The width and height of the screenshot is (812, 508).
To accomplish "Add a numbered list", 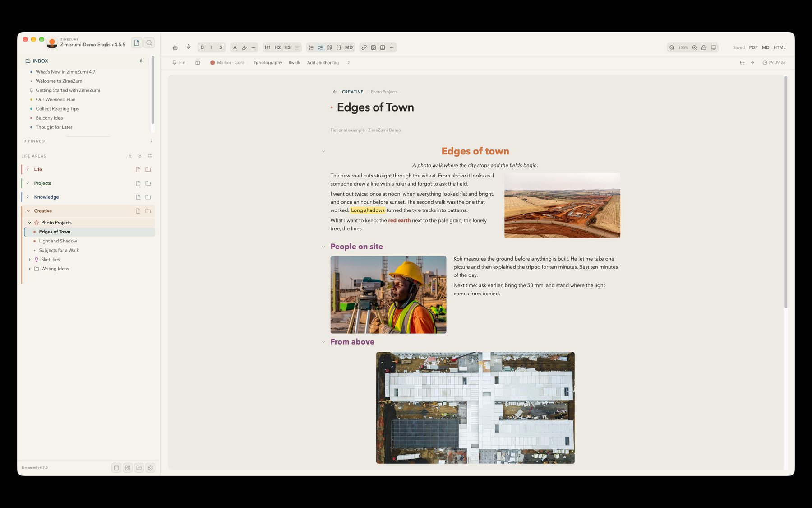I will pyautogui.click(x=311, y=47).
